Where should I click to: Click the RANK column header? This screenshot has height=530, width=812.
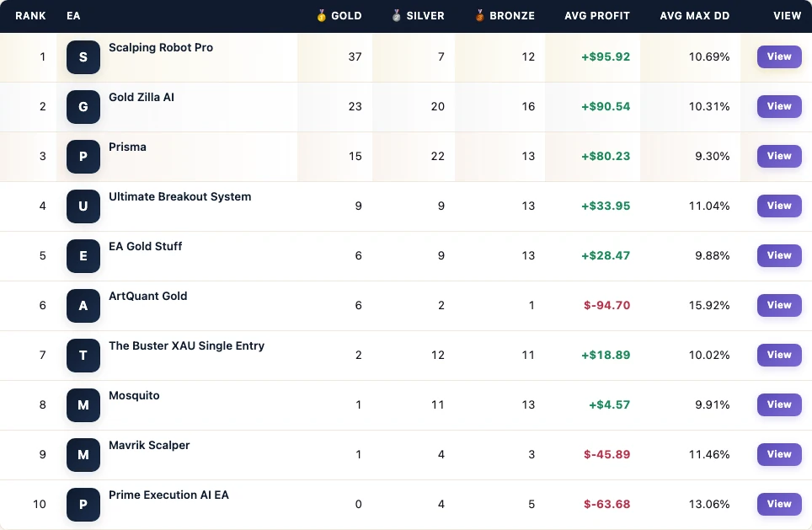[30, 16]
